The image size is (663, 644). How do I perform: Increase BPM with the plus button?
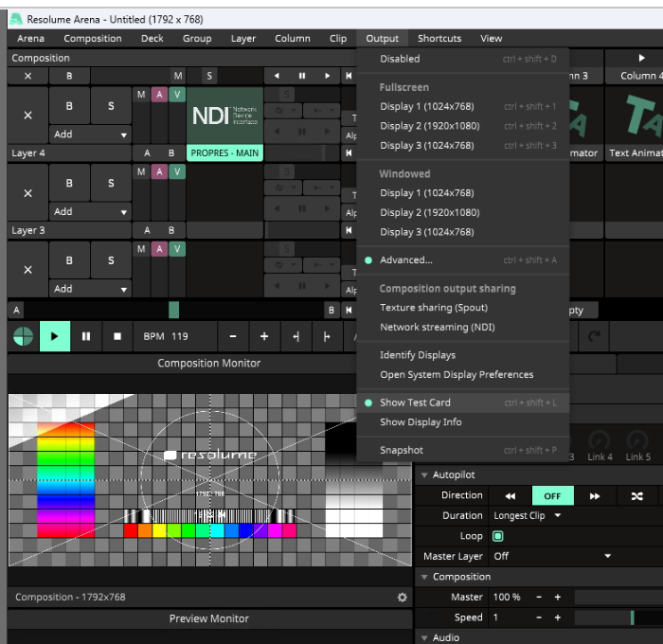coord(264,336)
